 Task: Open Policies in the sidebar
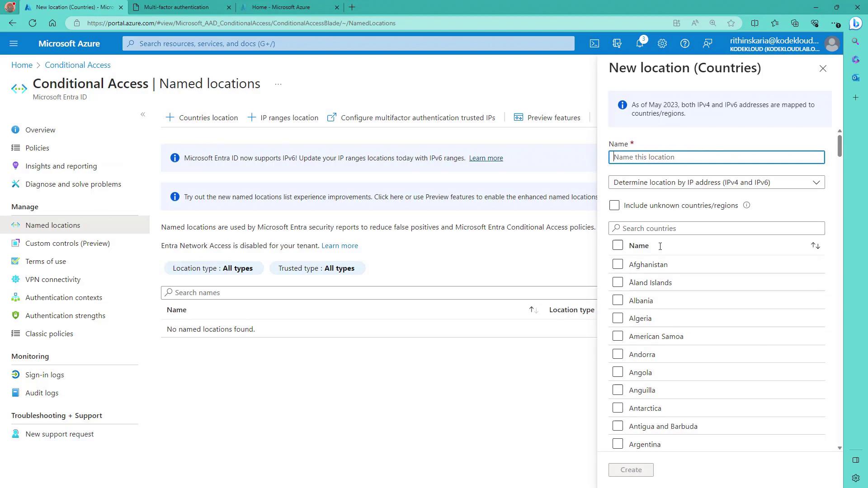37,148
